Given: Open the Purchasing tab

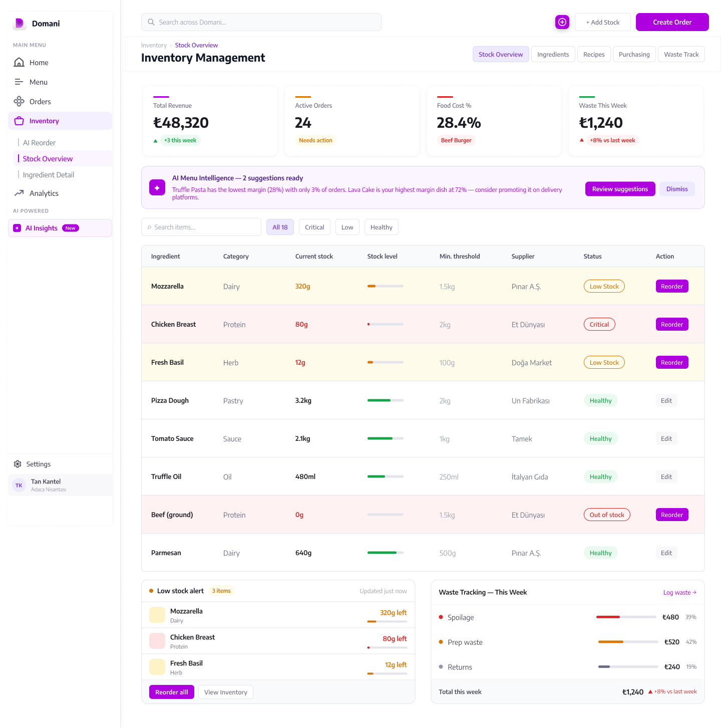Looking at the screenshot, I should (x=634, y=54).
